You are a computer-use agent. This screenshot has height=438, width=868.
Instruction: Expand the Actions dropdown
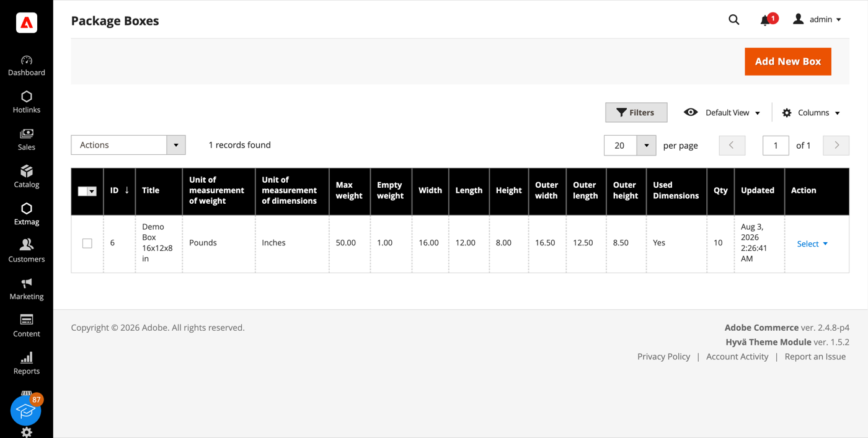coord(128,145)
